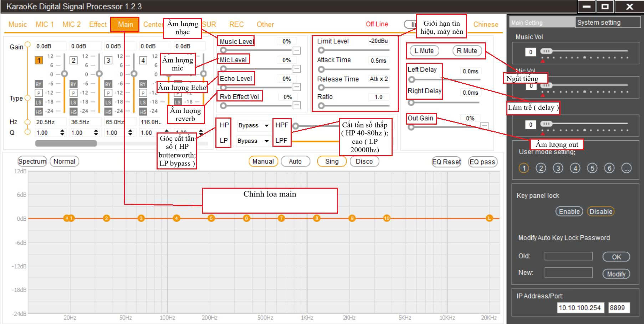
Task: Open the REC tab
Action: (x=236, y=24)
